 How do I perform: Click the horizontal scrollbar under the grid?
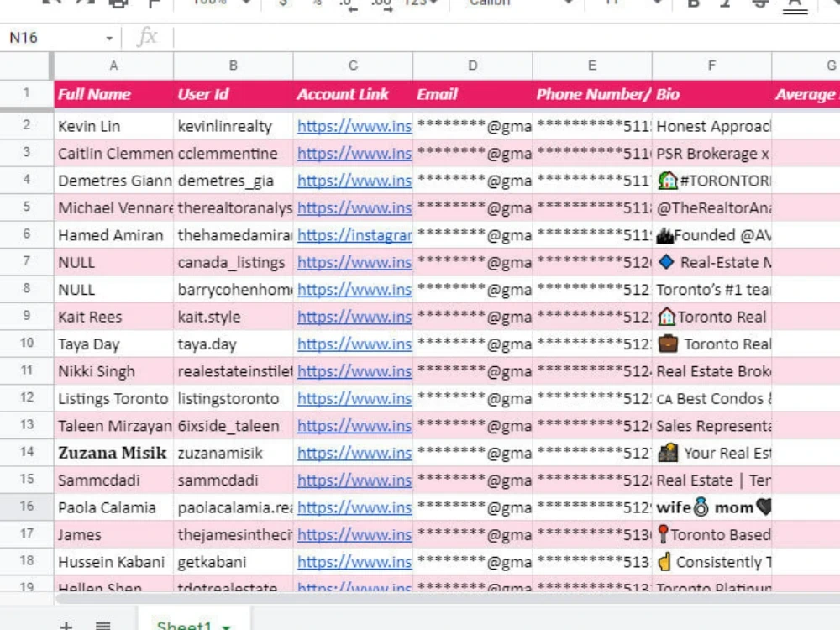click(448, 598)
